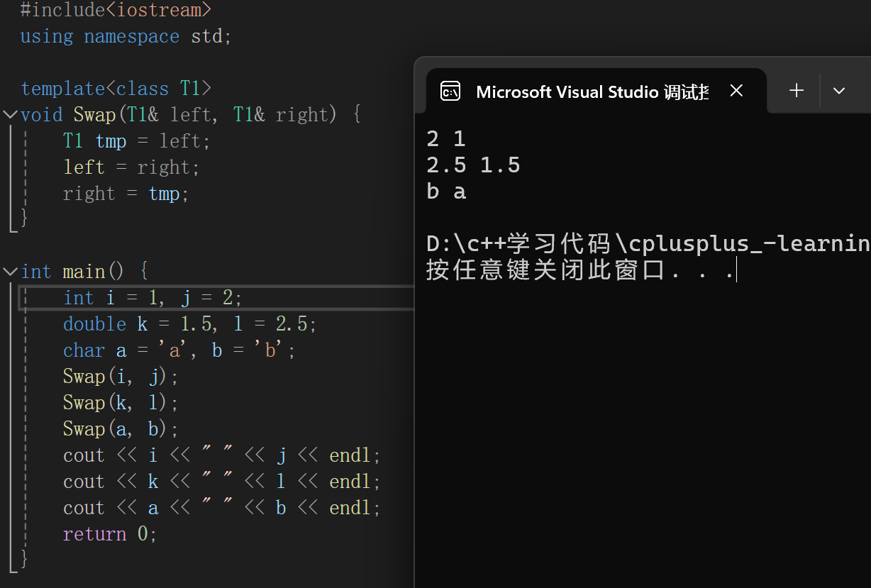The height and width of the screenshot is (588, 871).
Task: Click the 'Swap(k, l);' call
Action: 121,403
